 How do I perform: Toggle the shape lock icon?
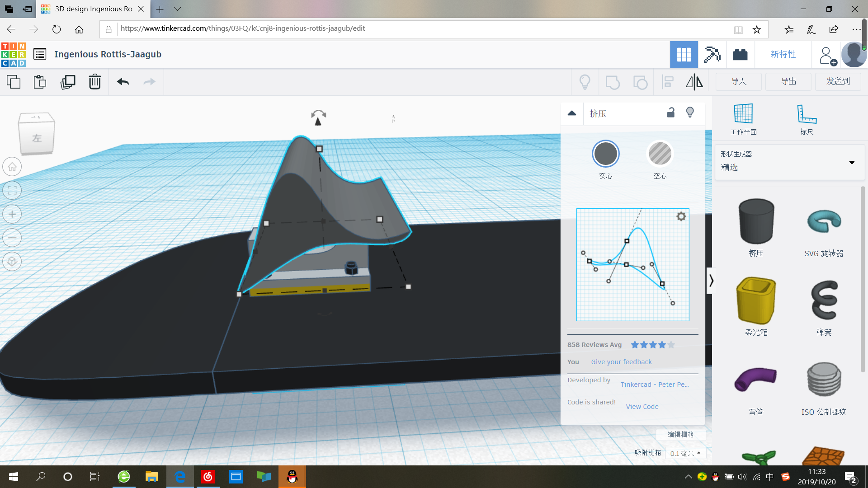671,113
